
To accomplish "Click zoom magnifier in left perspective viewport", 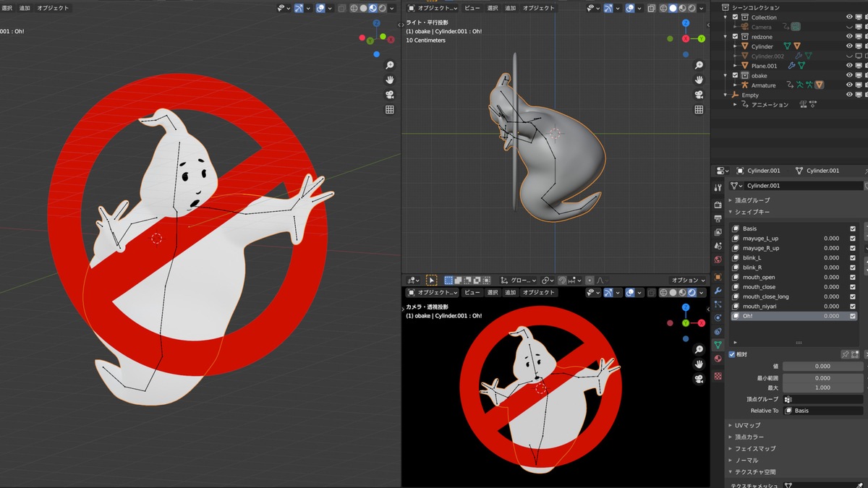I will coord(389,65).
